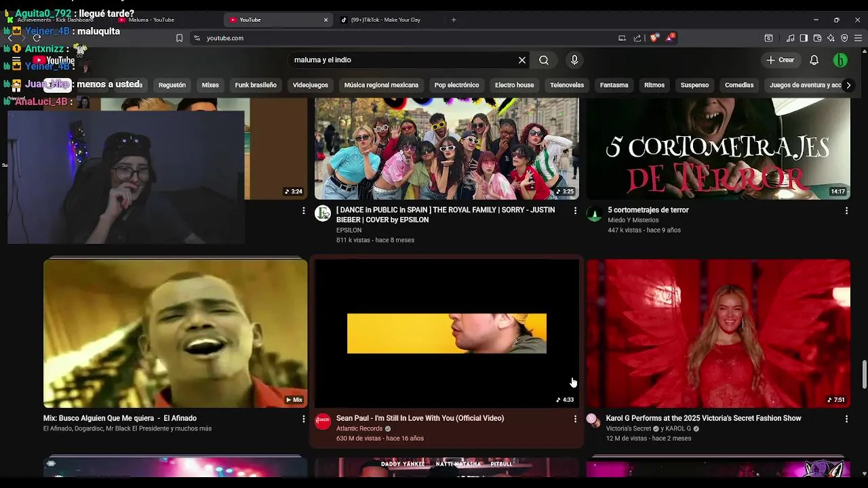Image resolution: width=868 pixels, height=488 pixels.
Task: Open Miedo Y Misterios channel link
Action: 633,220
